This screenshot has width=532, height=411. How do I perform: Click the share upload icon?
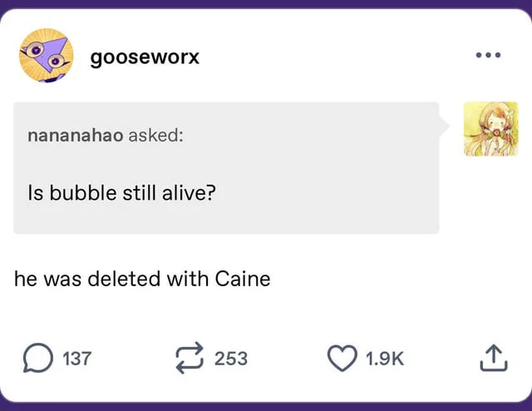(x=492, y=358)
